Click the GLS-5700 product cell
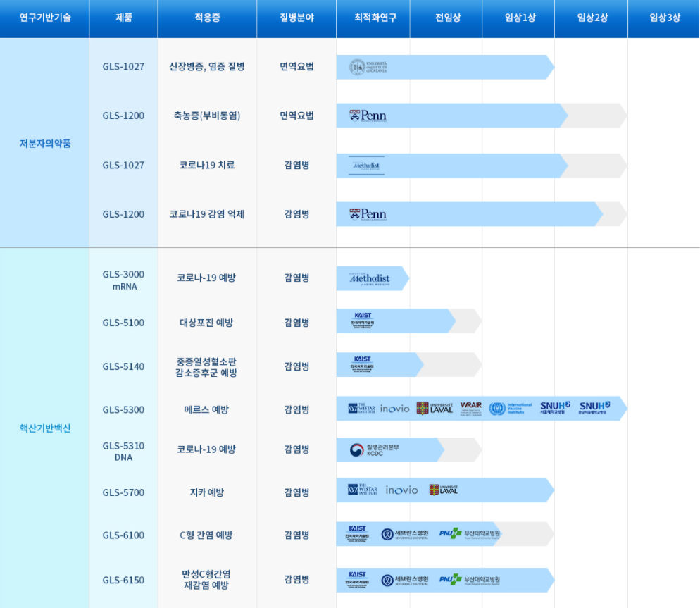Viewport: 700px width, 608px height. point(123,492)
